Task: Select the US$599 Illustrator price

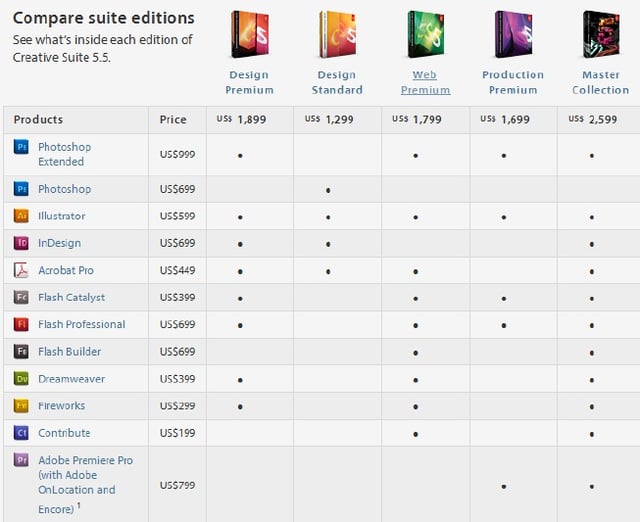Action: point(178,216)
